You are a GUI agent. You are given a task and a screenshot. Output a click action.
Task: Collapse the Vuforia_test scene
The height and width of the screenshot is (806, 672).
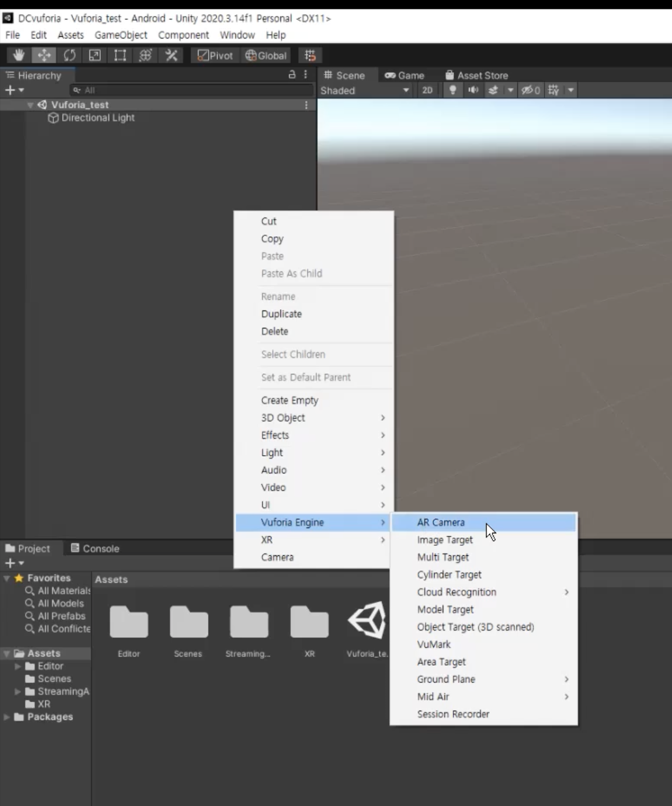tap(30, 105)
